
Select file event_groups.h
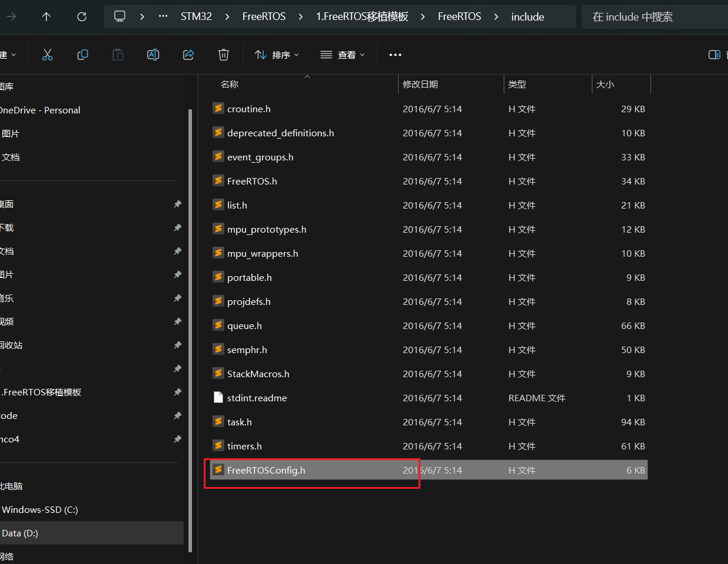(260, 157)
